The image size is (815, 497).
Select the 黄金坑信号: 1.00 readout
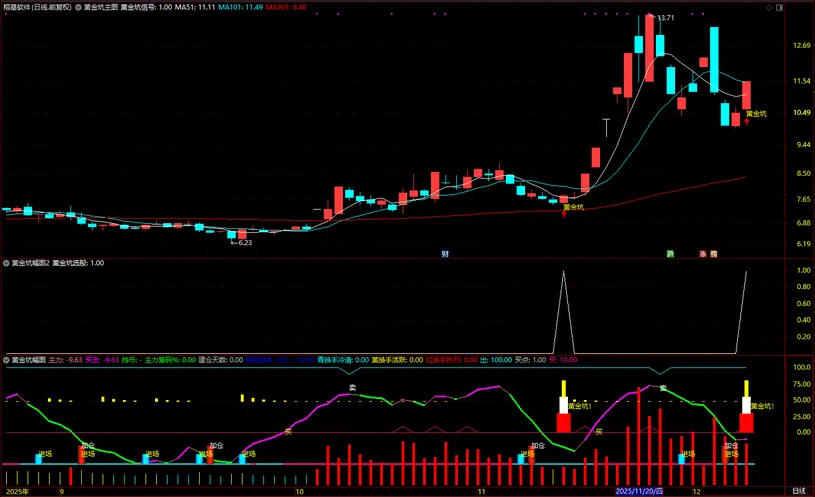click(x=147, y=7)
